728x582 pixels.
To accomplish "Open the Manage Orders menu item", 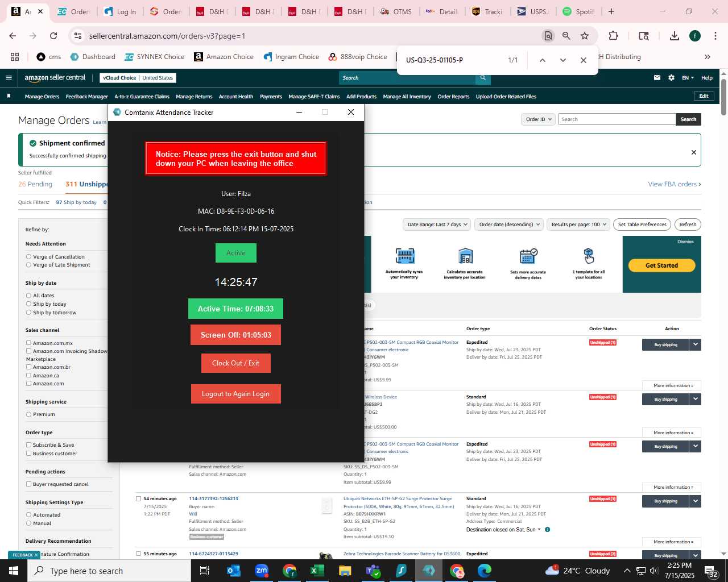I will pyautogui.click(x=42, y=97).
